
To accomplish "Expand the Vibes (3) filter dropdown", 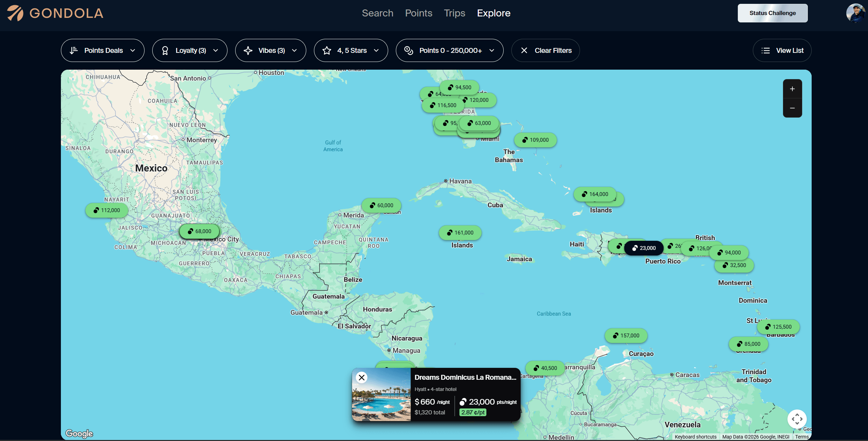I will pos(271,50).
